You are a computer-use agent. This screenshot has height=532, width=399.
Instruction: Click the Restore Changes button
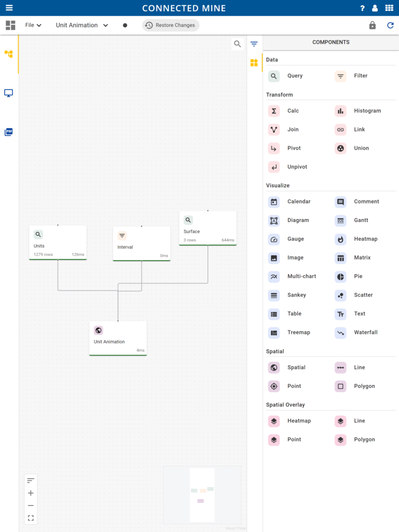[170, 24]
